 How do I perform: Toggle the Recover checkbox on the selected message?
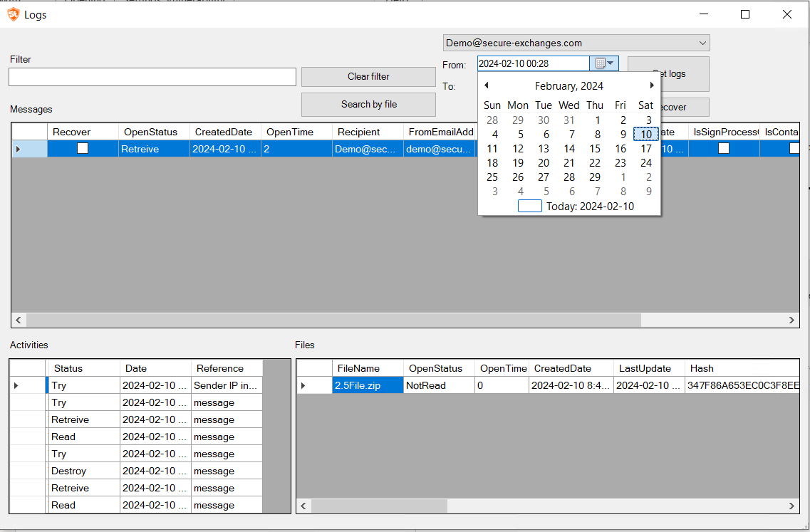click(82, 148)
